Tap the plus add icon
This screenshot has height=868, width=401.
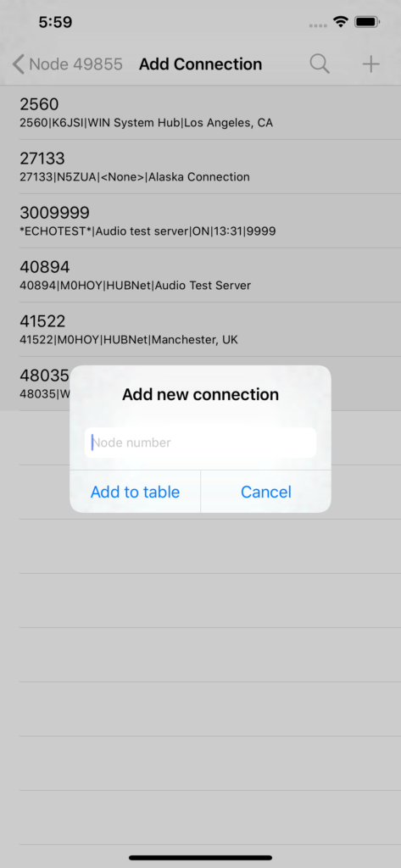point(370,64)
